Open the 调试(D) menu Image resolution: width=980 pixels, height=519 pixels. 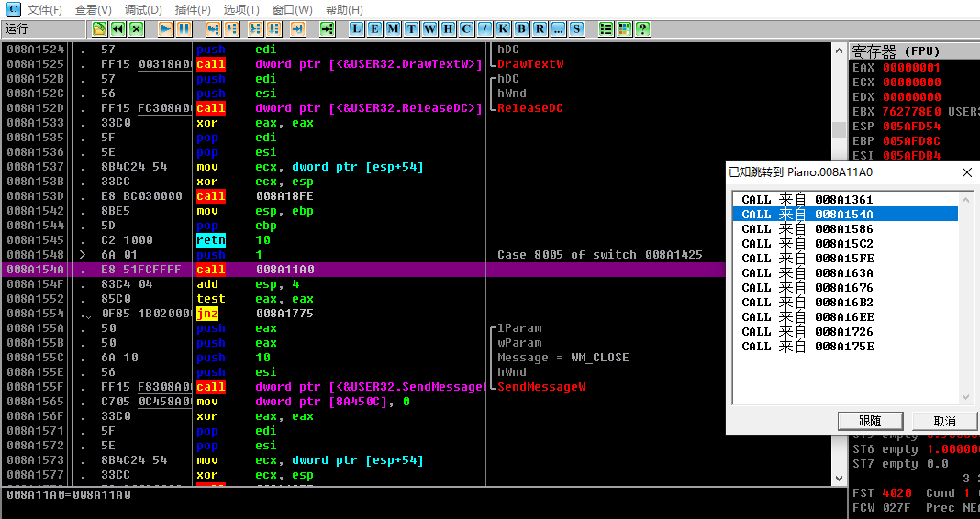pos(143,10)
